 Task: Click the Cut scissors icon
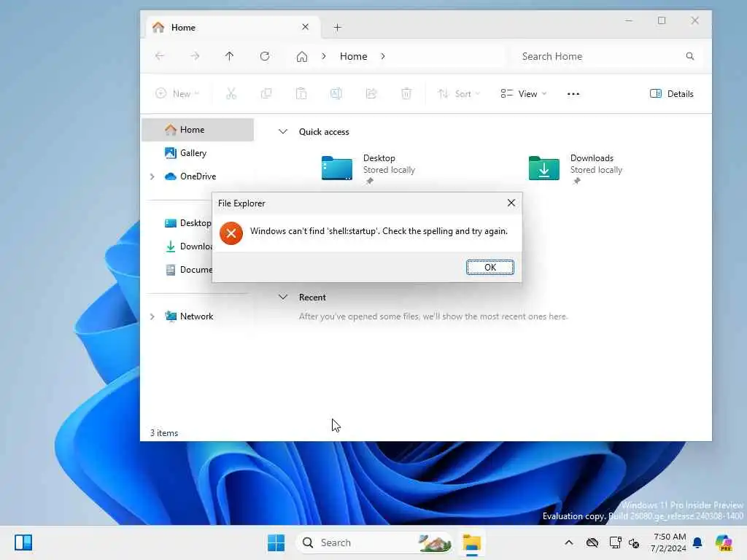(x=231, y=94)
